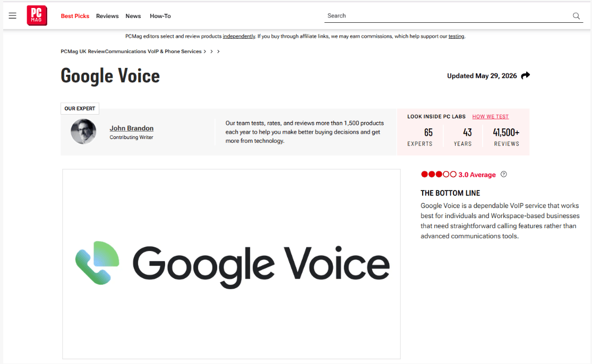Image resolution: width=592 pixels, height=364 pixels.
Task: Click John Brandon's profile photo
Action: point(83,131)
